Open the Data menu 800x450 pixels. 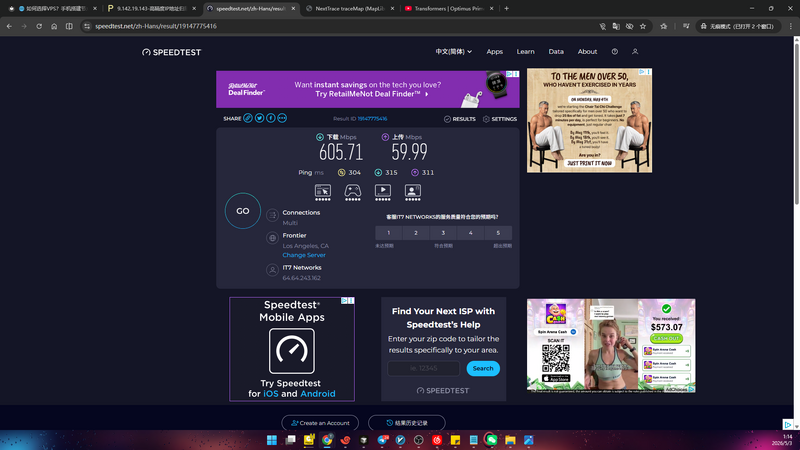(556, 52)
